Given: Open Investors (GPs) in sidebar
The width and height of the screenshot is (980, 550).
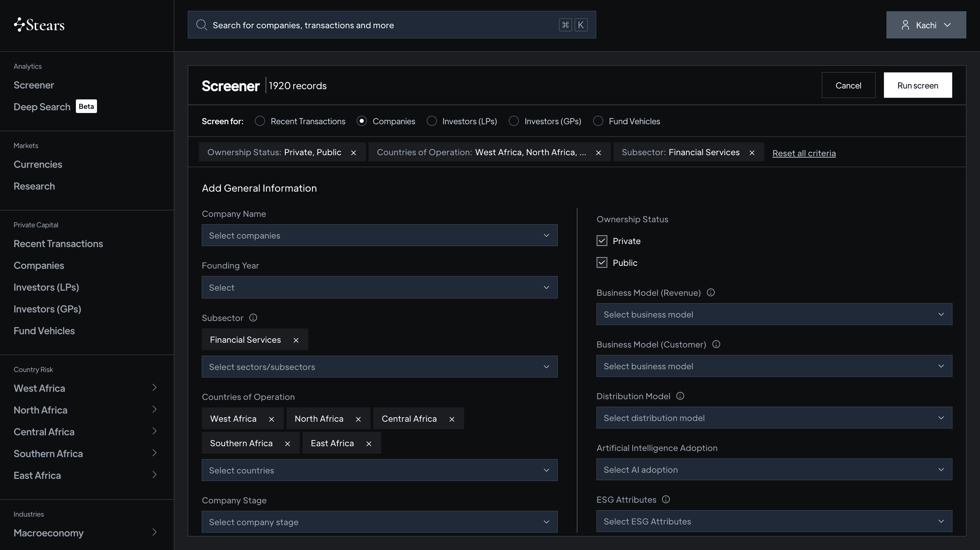Looking at the screenshot, I should coord(48,309).
